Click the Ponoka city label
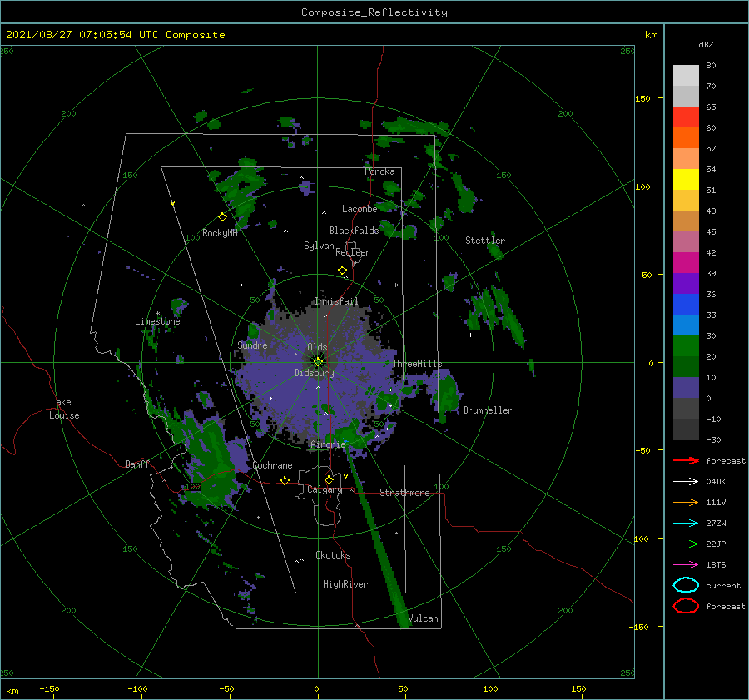Viewport: 749px width, 700px height. tap(379, 171)
